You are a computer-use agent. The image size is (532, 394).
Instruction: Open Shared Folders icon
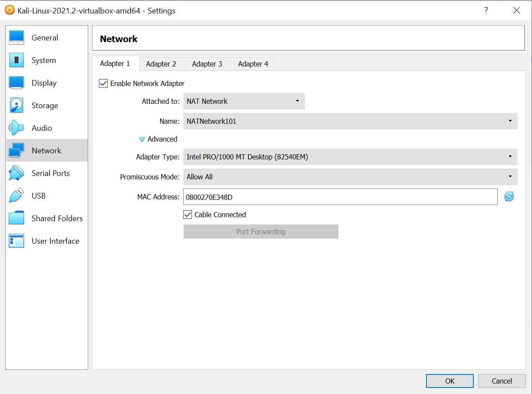click(x=17, y=219)
